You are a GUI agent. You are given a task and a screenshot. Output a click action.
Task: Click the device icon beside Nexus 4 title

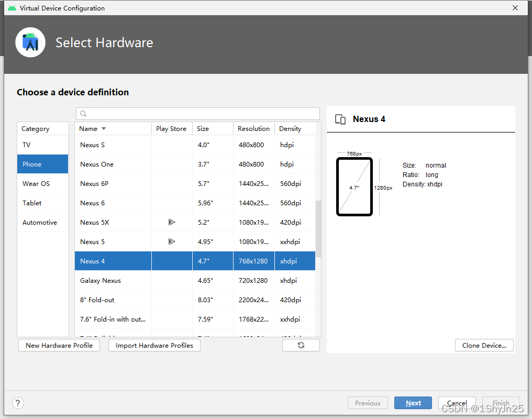pyautogui.click(x=340, y=119)
